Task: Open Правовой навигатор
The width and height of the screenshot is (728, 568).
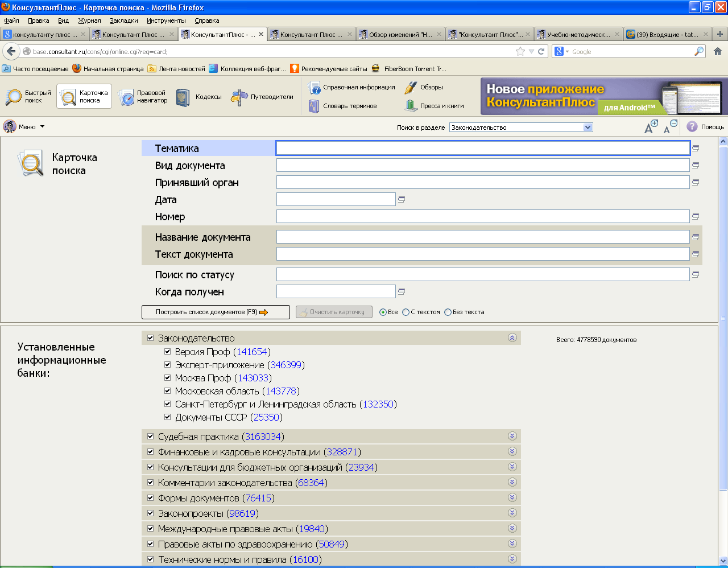Action: pos(143,97)
